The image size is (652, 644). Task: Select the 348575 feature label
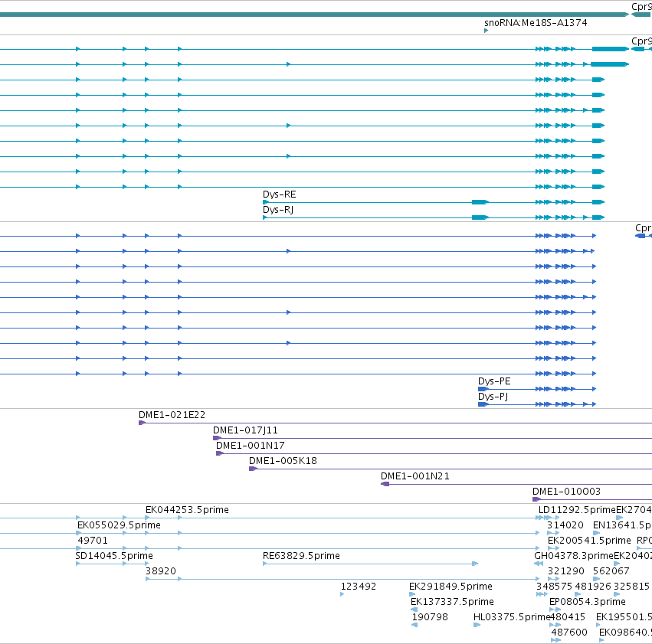click(x=554, y=587)
